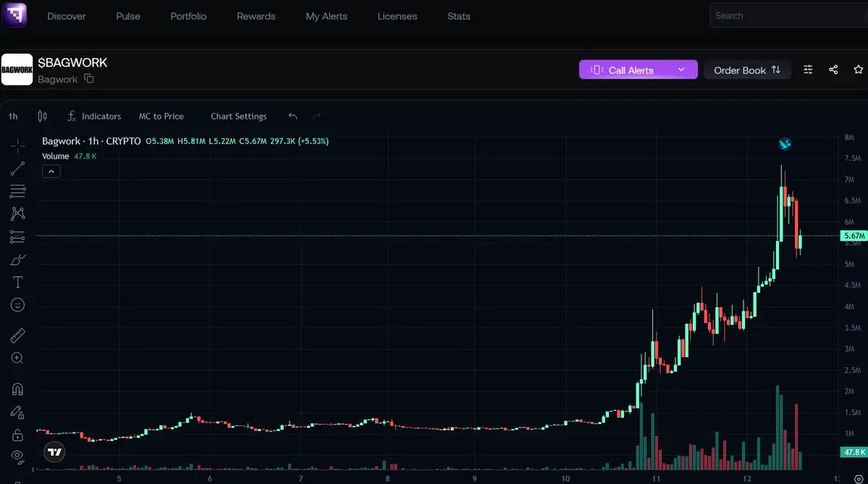Image resolution: width=868 pixels, height=484 pixels.
Task: Collapse the indicator legend chevron
Action: click(x=51, y=172)
